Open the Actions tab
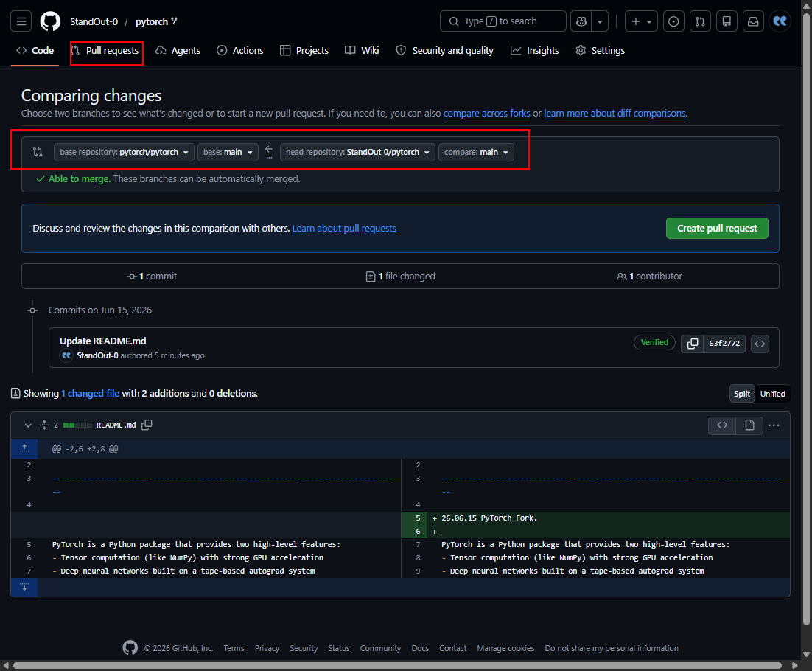Screen dimensions: 812x671 pyautogui.click(x=240, y=50)
